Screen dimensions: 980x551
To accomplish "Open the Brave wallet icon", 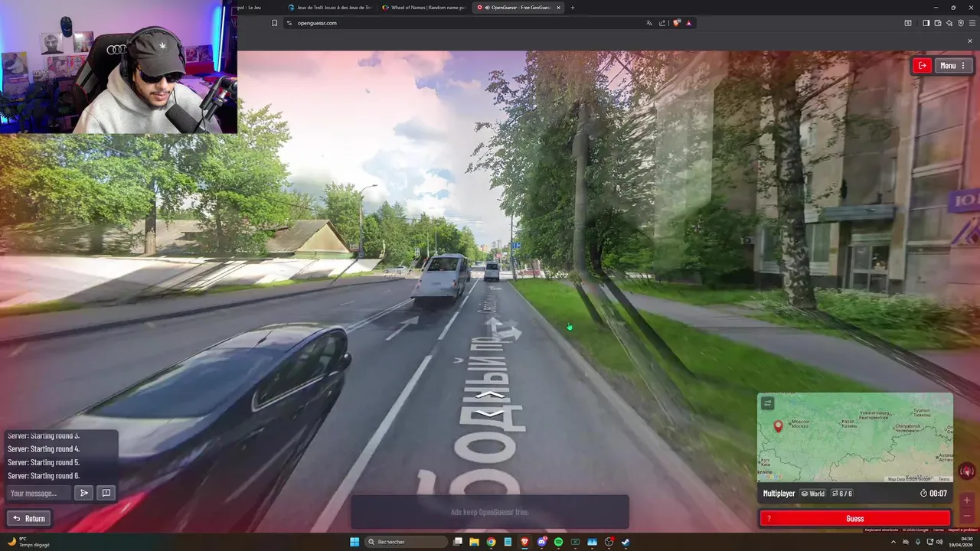I will pos(937,23).
